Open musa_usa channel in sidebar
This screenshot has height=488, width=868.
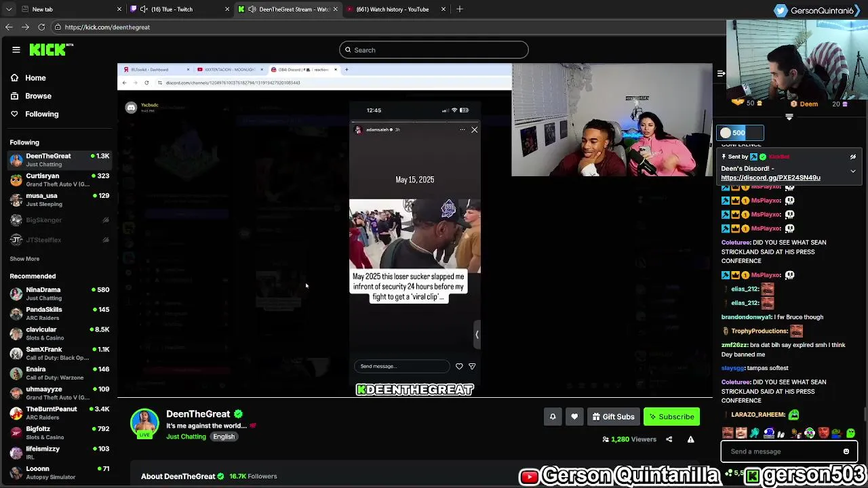point(60,199)
